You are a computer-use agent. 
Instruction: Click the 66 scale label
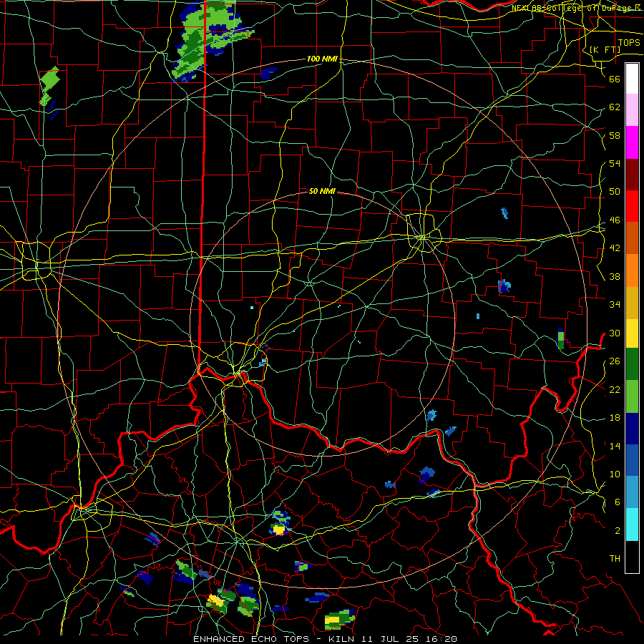point(615,79)
